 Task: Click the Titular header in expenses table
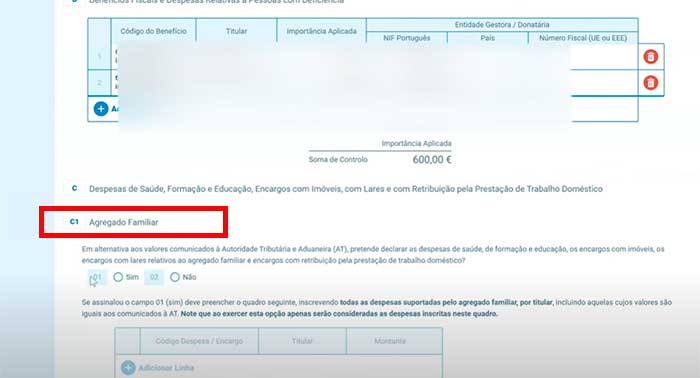[x=302, y=341]
